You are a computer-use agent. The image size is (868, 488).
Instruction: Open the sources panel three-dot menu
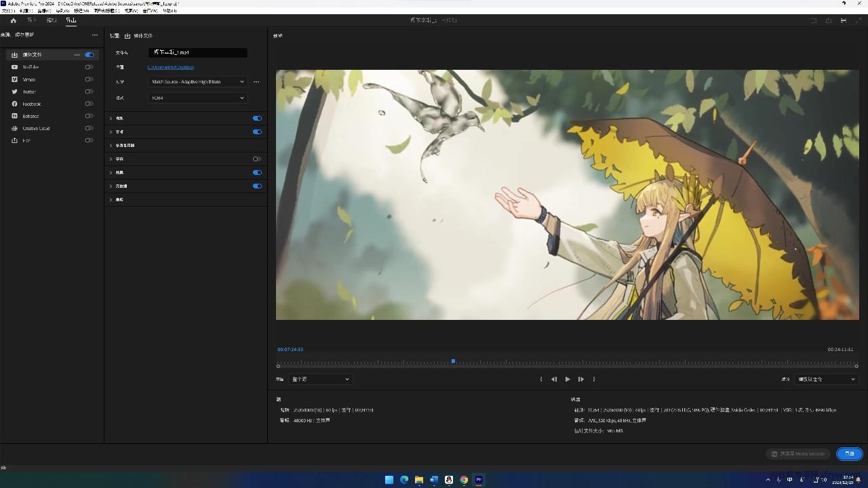pyautogui.click(x=95, y=35)
